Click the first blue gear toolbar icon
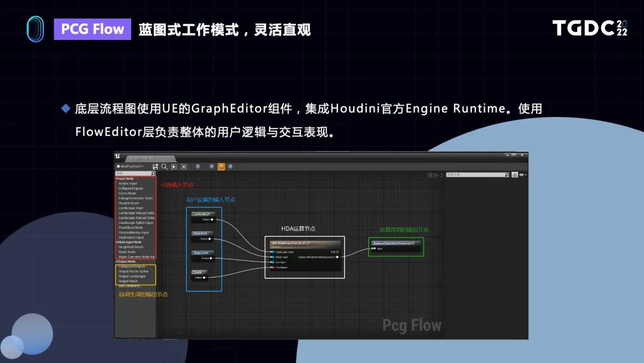This screenshot has width=644, height=363. tap(197, 167)
